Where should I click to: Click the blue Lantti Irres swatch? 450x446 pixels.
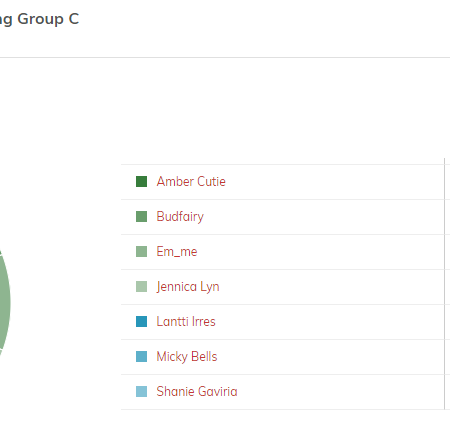[x=141, y=322]
